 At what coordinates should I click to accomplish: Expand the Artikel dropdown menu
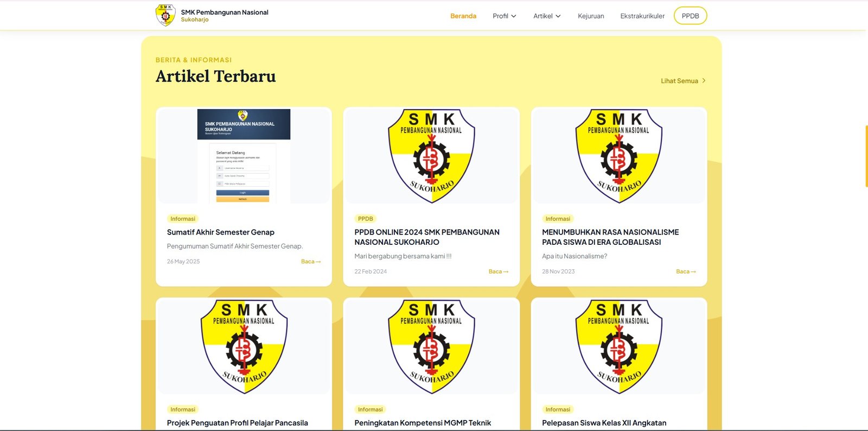[x=547, y=16]
